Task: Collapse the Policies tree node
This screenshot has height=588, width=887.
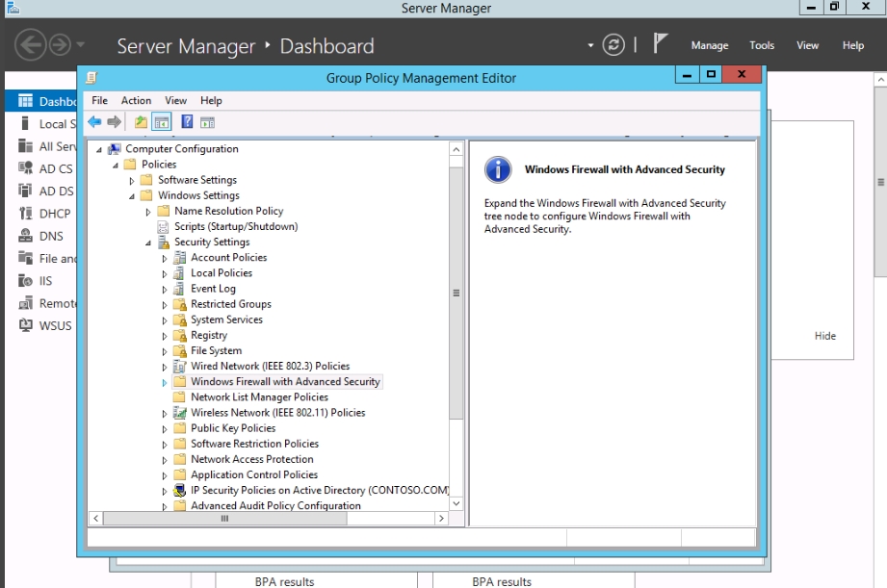Action: 116,166
